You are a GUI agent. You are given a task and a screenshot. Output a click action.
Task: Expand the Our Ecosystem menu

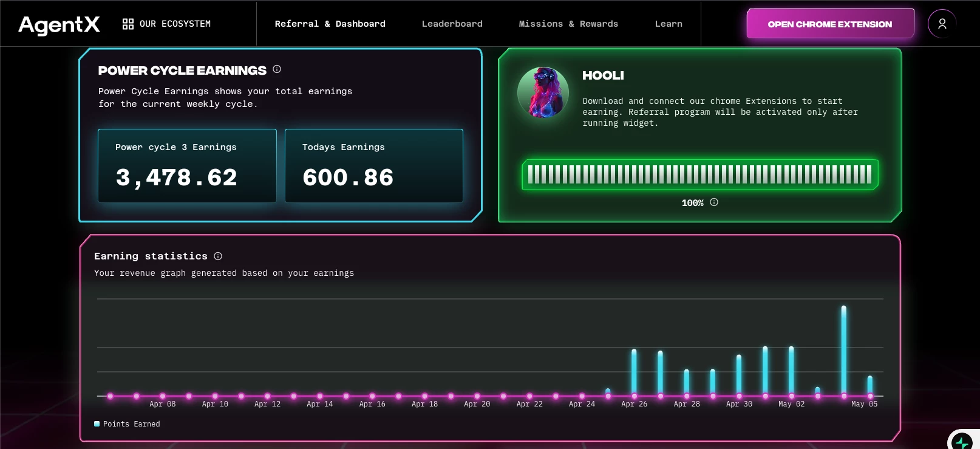[x=166, y=24]
